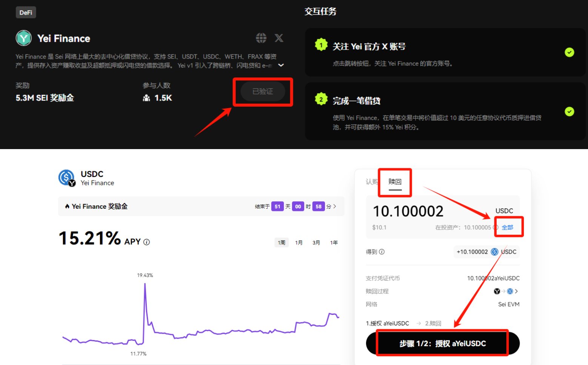
Task: Show the 得到 info tooltip icon
Action: point(382,252)
